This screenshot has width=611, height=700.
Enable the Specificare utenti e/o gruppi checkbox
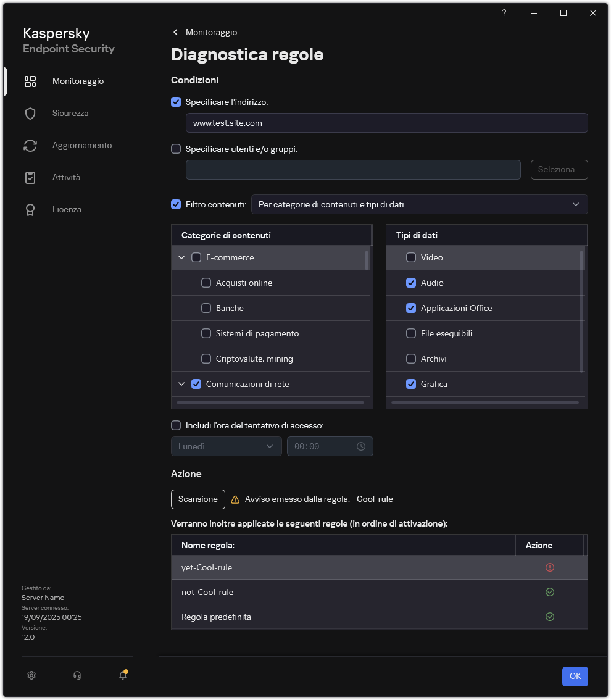tap(176, 149)
